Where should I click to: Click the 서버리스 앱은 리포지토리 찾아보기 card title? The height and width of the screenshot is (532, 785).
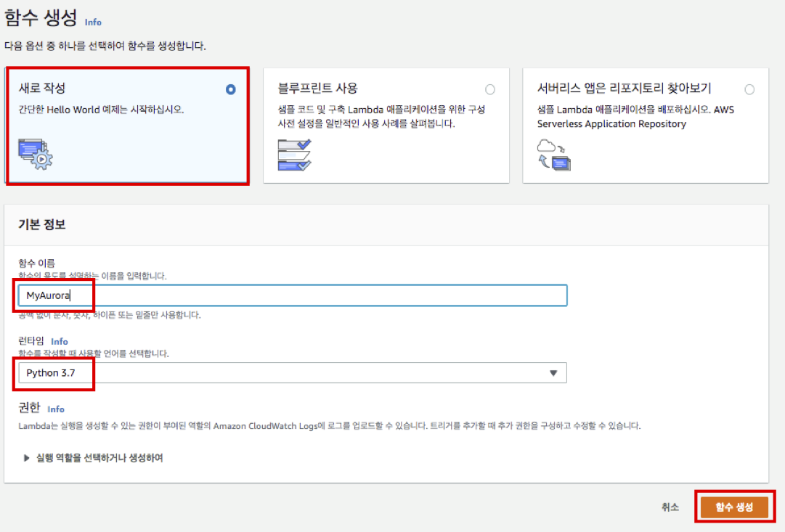(x=624, y=89)
